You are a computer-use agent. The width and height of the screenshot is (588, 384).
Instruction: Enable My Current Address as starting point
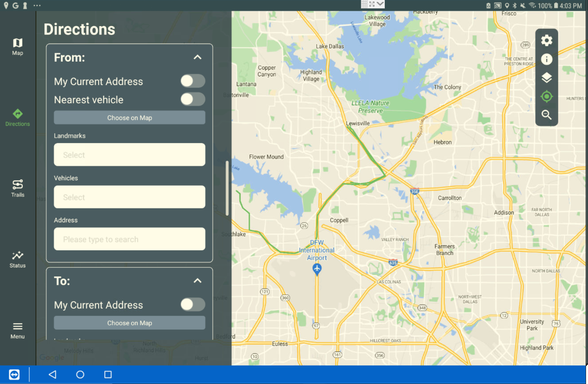click(x=192, y=81)
